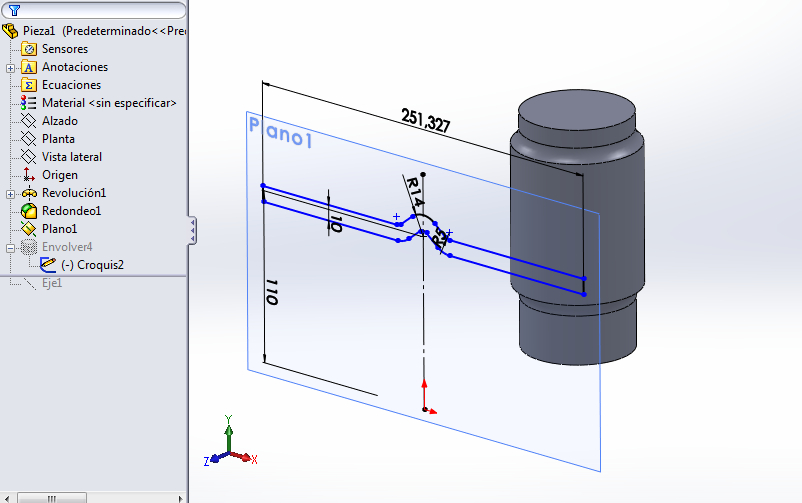Select the Sensores tree label
Screen dimensions: 802x503
(x=64, y=49)
